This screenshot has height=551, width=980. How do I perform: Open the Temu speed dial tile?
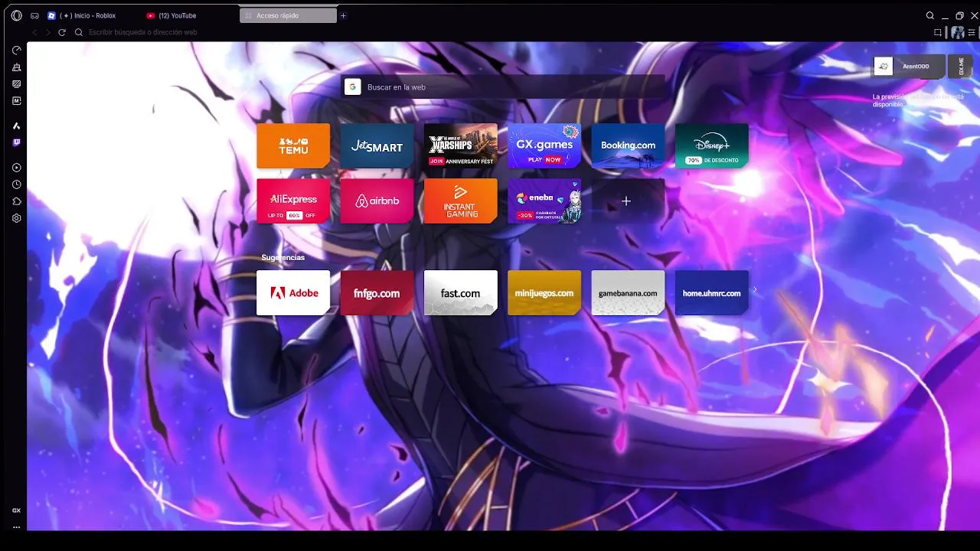click(x=293, y=145)
